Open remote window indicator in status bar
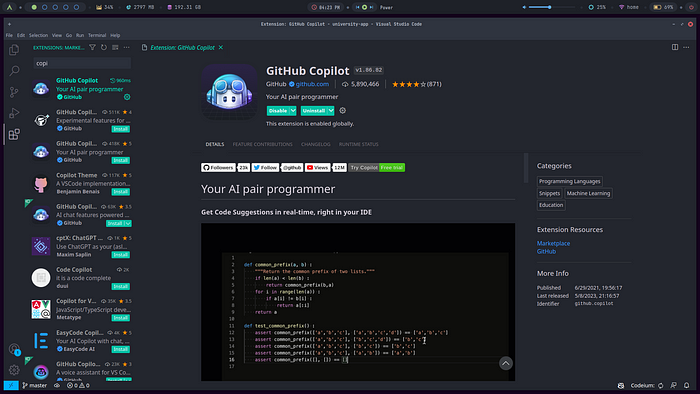This screenshot has height=394, width=700. coord(11,385)
